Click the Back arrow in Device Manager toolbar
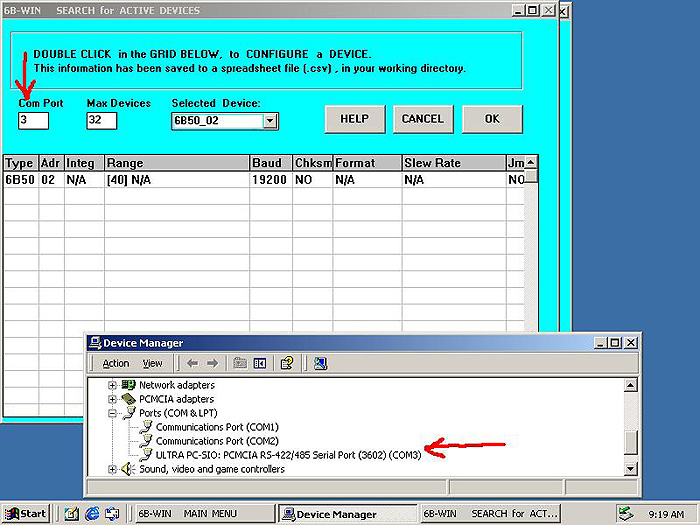 192,363
